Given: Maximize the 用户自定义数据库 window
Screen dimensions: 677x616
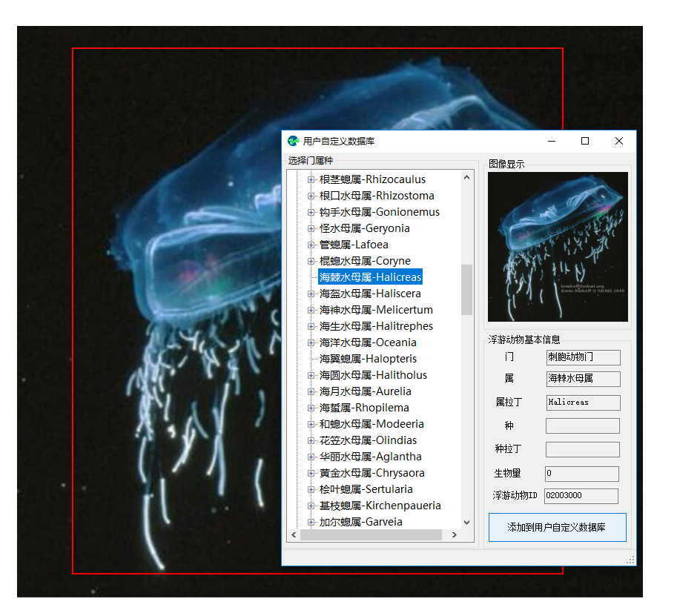Looking at the screenshot, I should [x=584, y=141].
